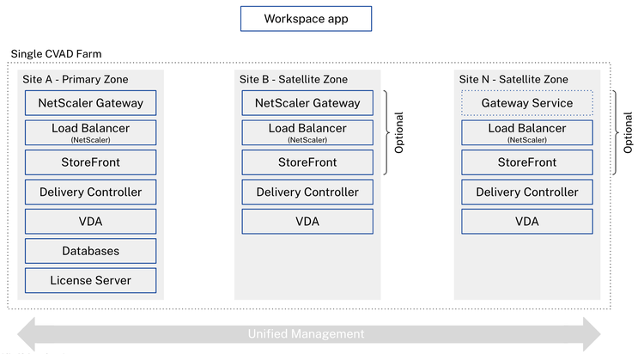Select the Single CVAD Farm label
The image size is (644, 354).
[x=56, y=54]
